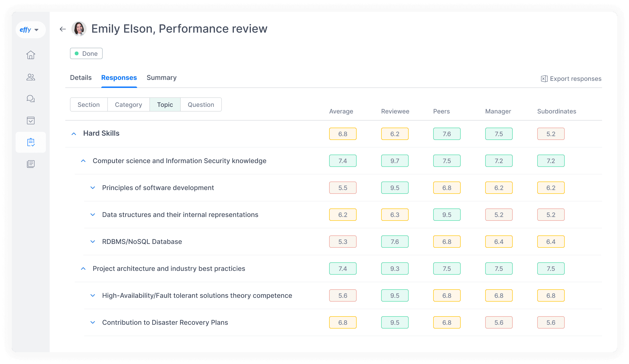Collapse the Hard Skills section chevron
Screen dimensions: 629x364
click(74, 134)
